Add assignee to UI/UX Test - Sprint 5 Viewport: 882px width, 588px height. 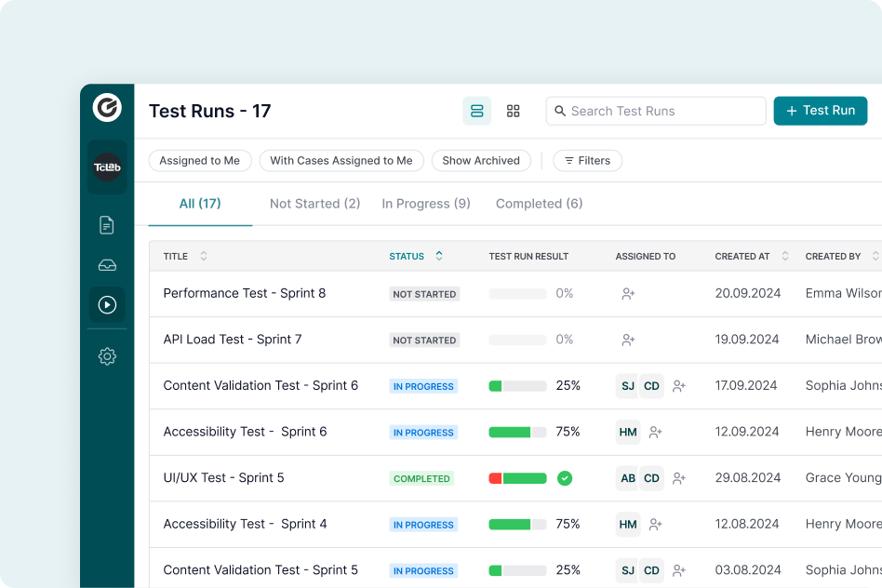[679, 478]
